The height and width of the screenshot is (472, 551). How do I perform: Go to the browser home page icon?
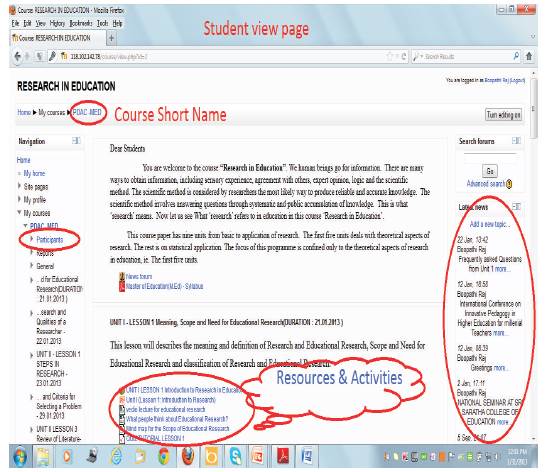coord(529,56)
